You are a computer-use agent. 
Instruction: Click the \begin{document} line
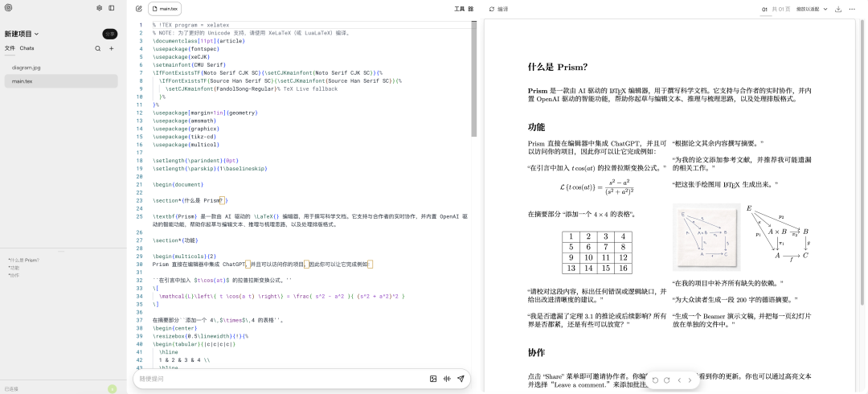click(178, 184)
